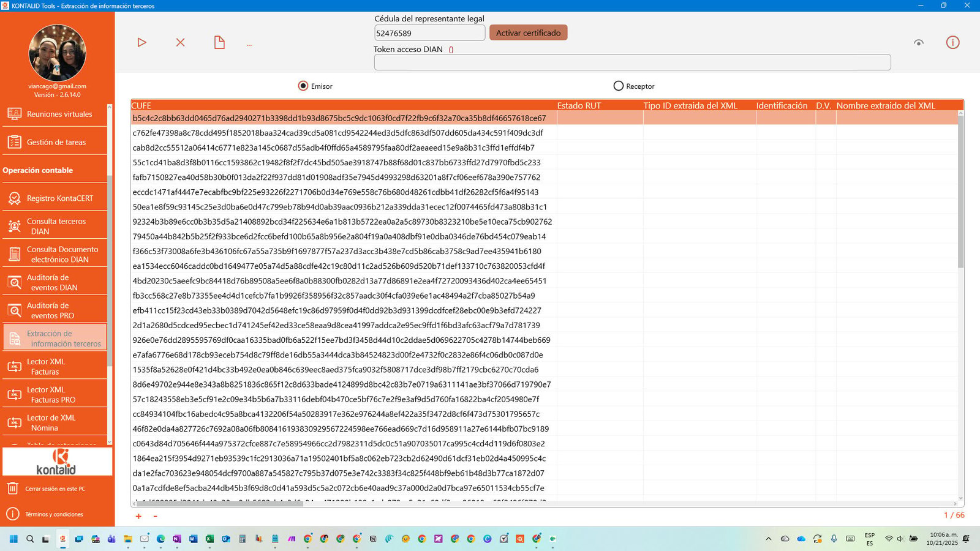Viewport: 980px width, 551px height.
Task: Click the three-dot more options icon
Action: point(249,45)
